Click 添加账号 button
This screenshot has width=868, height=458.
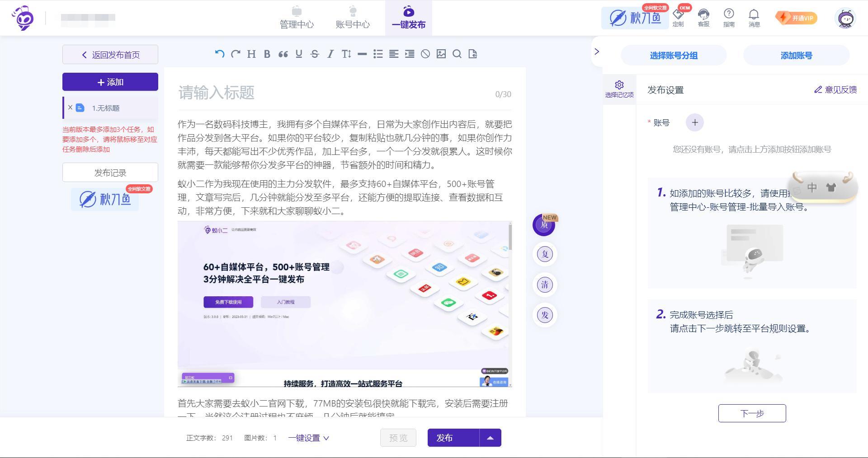(796, 56)
